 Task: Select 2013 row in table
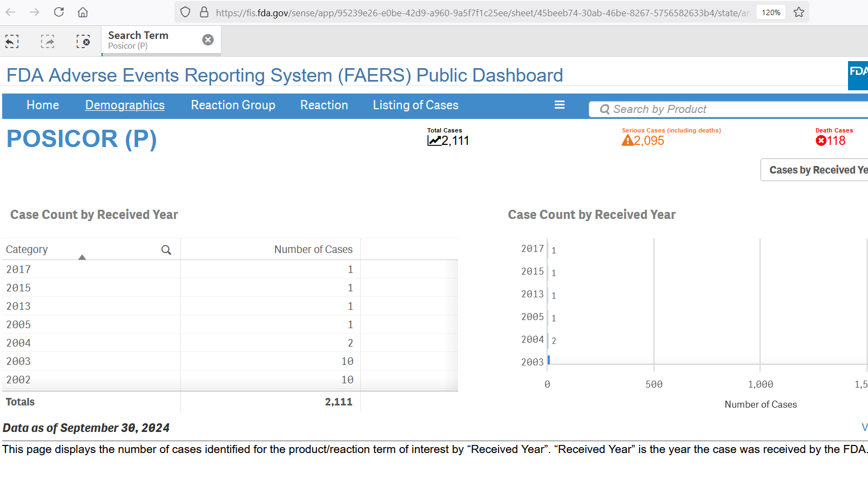pos(230,306)
